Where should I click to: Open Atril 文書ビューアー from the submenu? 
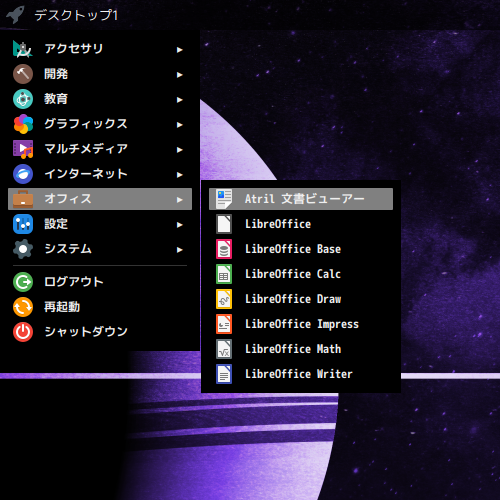tap(301, 199)
